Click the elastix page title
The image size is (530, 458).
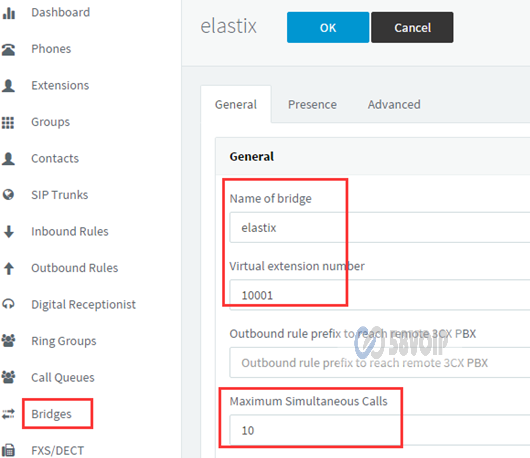point(228,26)
